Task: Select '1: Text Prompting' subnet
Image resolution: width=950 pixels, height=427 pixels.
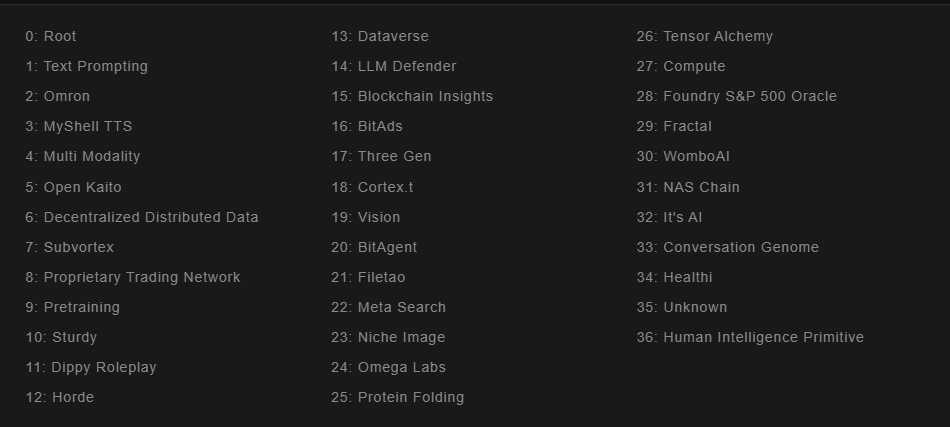Action: tap(87, 66)
